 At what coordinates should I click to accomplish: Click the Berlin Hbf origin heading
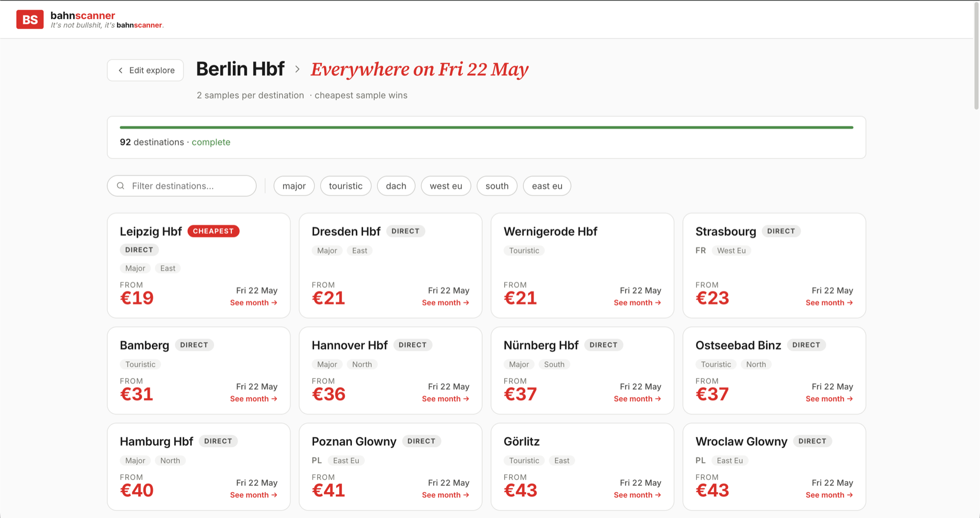[x=240, y=69]
